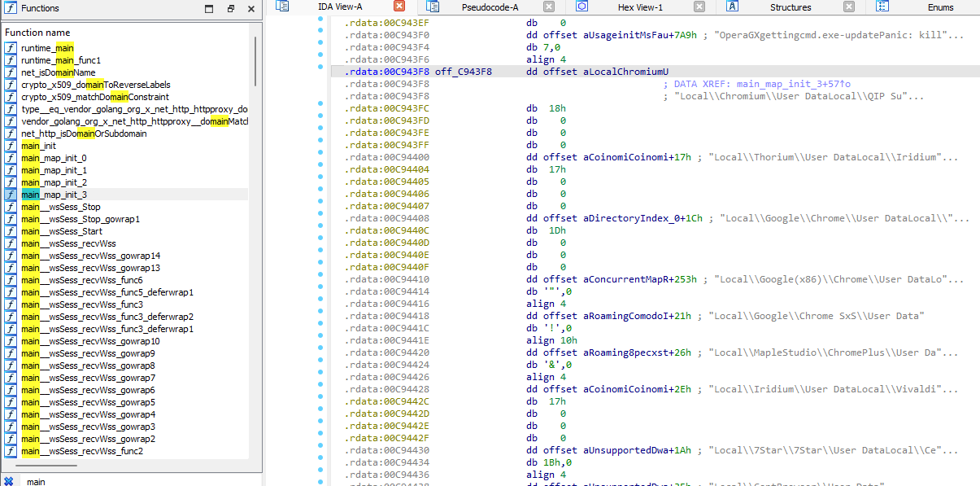The height and width of the screenshot is (486, 980).
Task: Click the IDA View-A tab icon
Action: [x=282, y=7]
